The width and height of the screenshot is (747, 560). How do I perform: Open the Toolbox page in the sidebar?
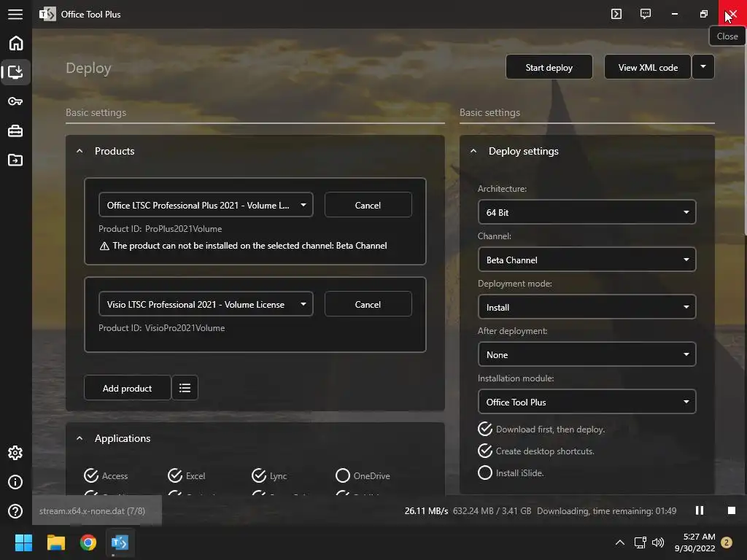point(15,131)
